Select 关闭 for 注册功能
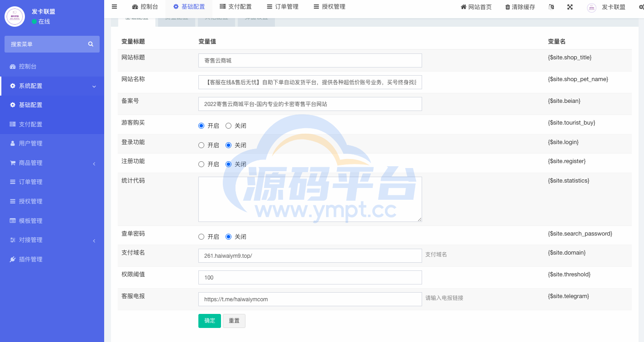This screenshot has height=342, width=644. pyautogui.click(x=228, y=164)
